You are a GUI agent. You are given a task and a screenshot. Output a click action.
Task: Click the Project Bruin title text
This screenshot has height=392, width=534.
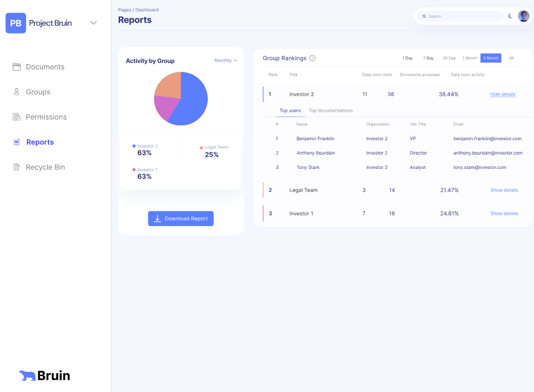click(51, 23)
